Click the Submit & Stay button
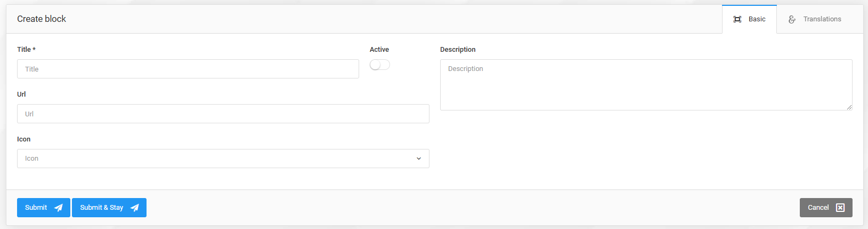This screenshot has height=229, width=868. point(109,208)
